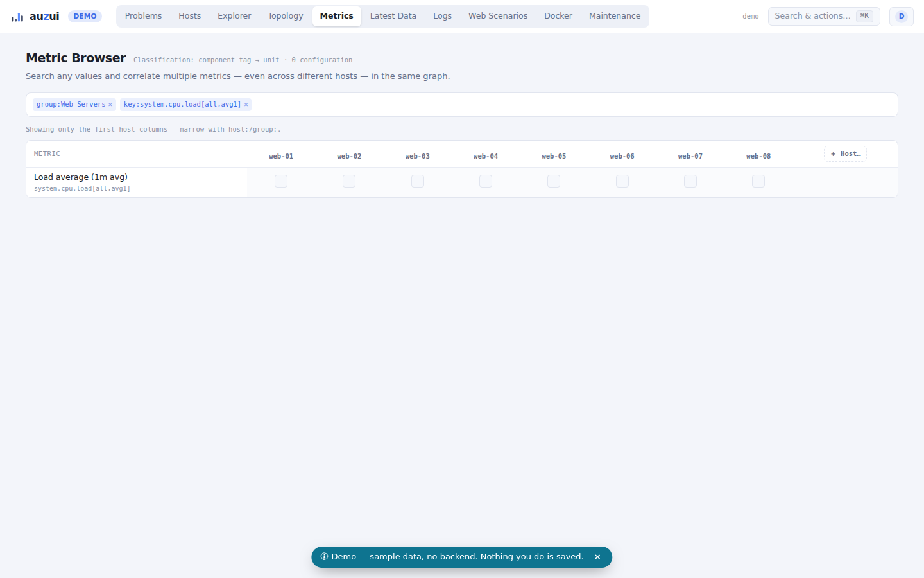
Task: Tick Load average checkbox for web-01
Action: (281, 181)
